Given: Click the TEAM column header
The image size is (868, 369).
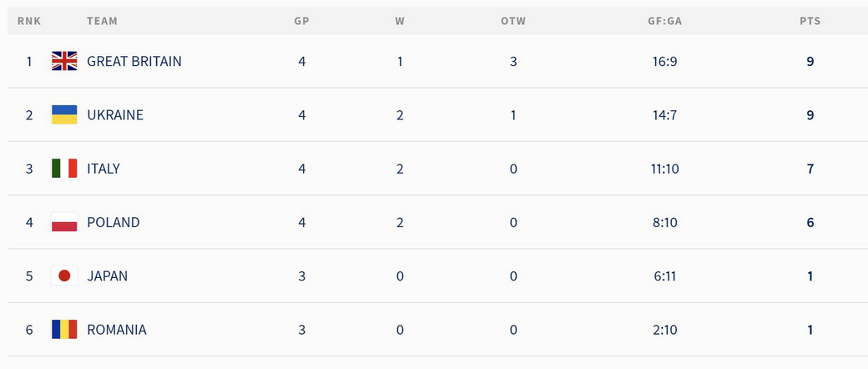Looking at the screenshot, I should click(x=102, y=21).
